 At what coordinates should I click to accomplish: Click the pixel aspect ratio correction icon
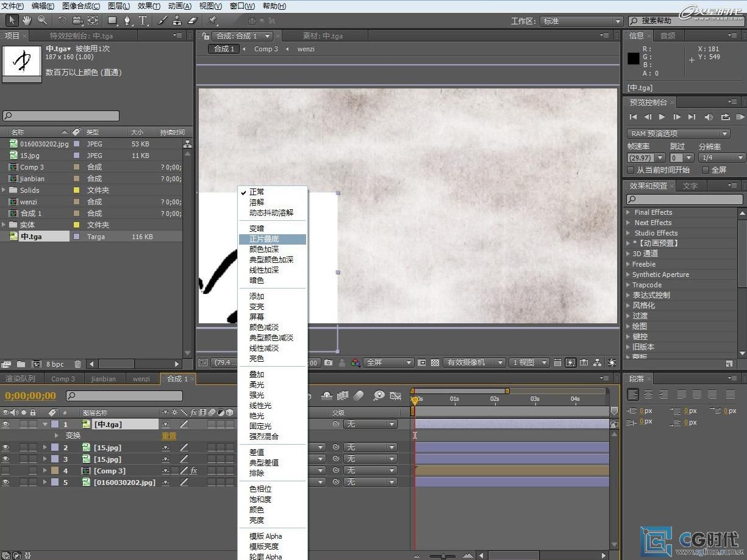[557, 362]
